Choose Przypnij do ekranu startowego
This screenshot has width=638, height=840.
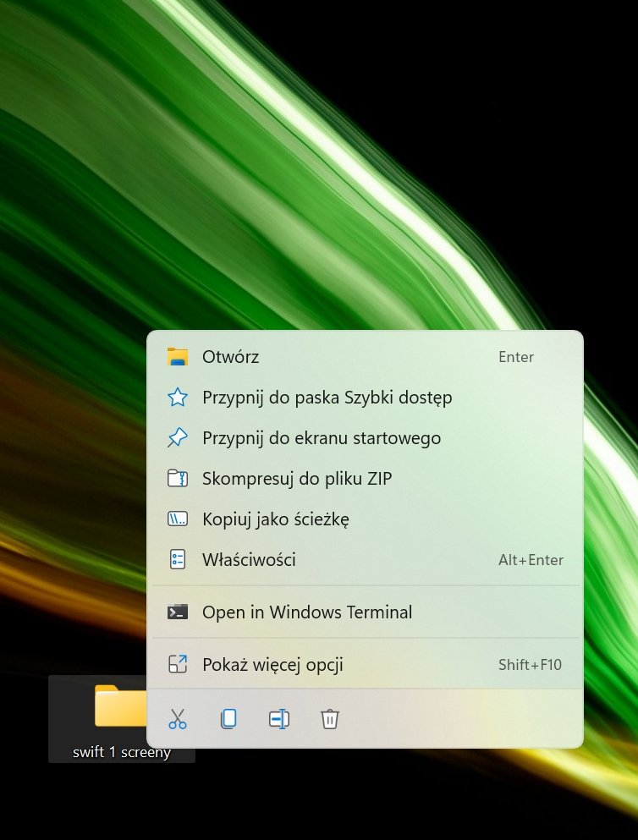[x=365, y=438]
